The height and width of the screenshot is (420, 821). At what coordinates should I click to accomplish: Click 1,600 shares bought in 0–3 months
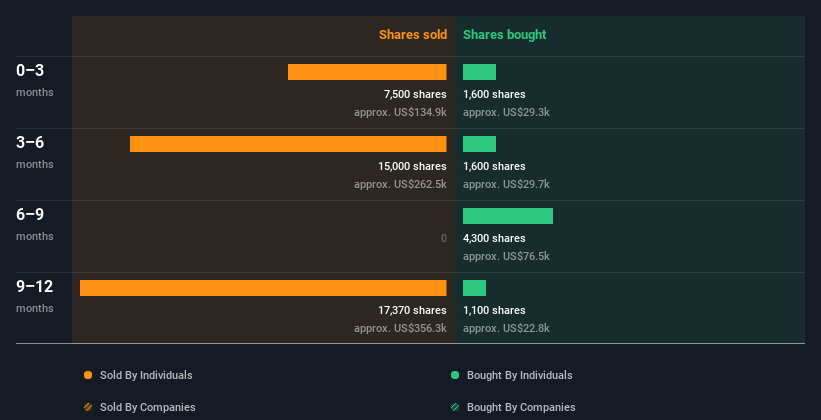click(x=494, y=94)
